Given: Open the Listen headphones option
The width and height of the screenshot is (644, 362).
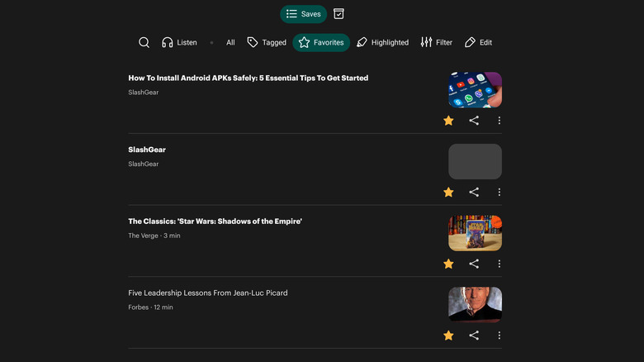Looking at the screenshot, I should click(179, 42).
